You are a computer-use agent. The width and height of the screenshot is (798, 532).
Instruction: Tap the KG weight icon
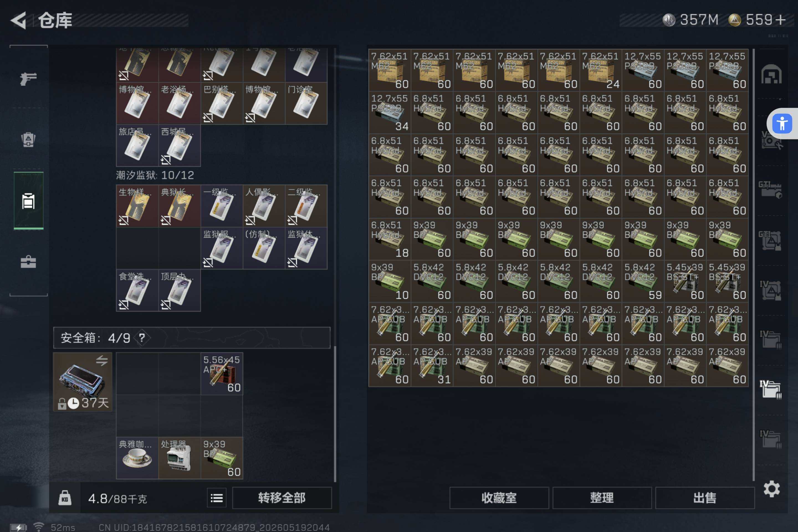coord(65,498)
